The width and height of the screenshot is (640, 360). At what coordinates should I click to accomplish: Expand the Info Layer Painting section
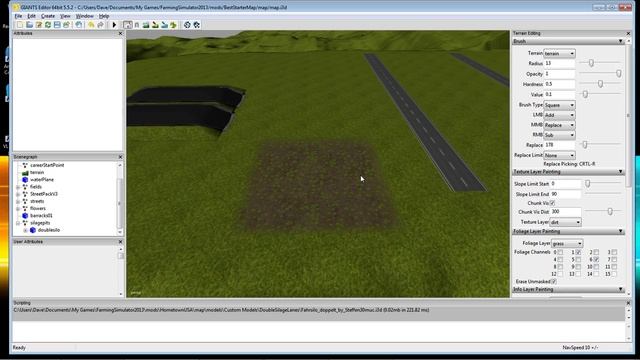pyautogui.click(x=620, y=289)
